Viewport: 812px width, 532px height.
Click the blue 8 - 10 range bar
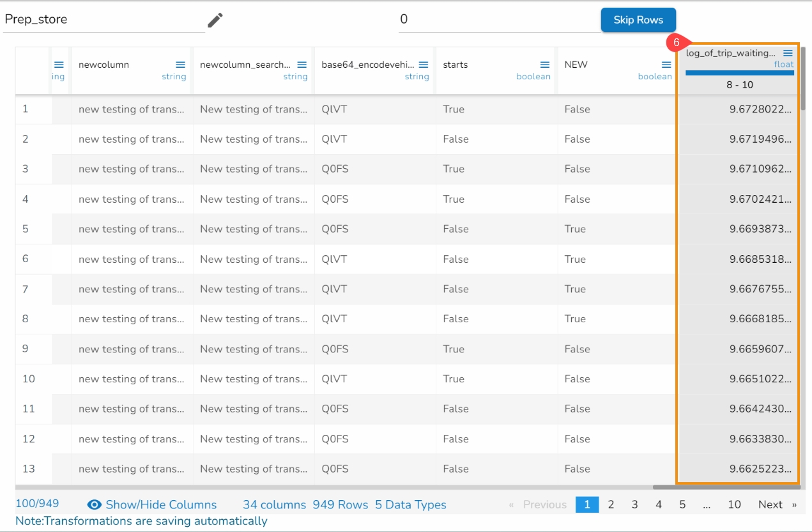pyautogui.click(x=739, y=73)
